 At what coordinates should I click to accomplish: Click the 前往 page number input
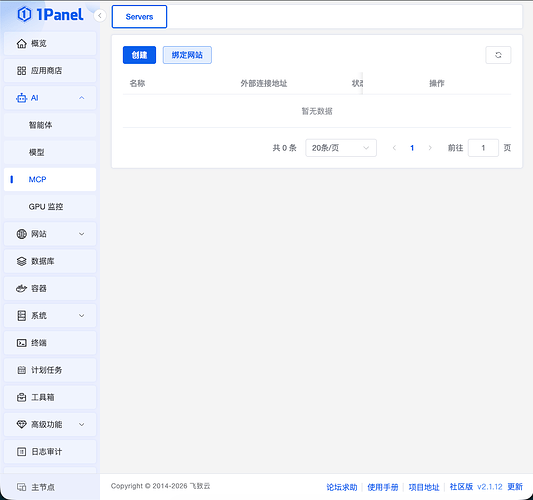(483, 148)
